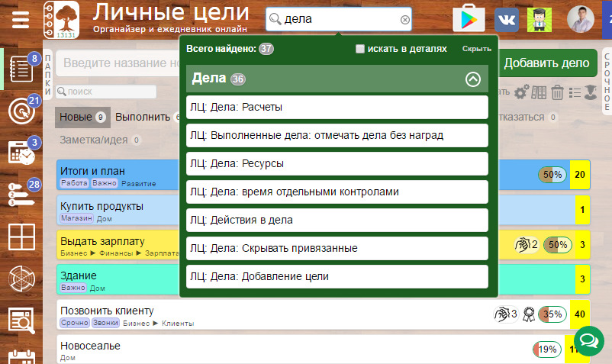
Task: Click the results count badge 37
Action: coord(266,49)
